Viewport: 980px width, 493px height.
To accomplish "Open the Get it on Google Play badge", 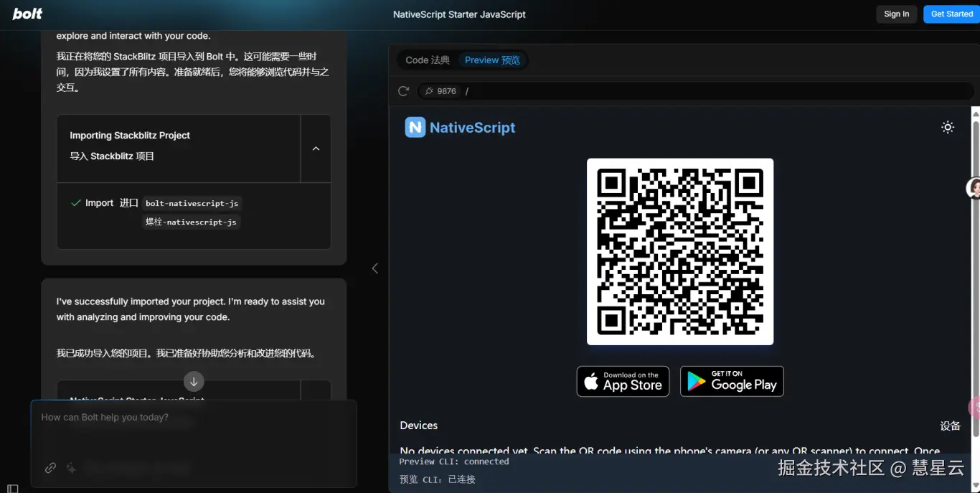I will click(x=732, y=381).
